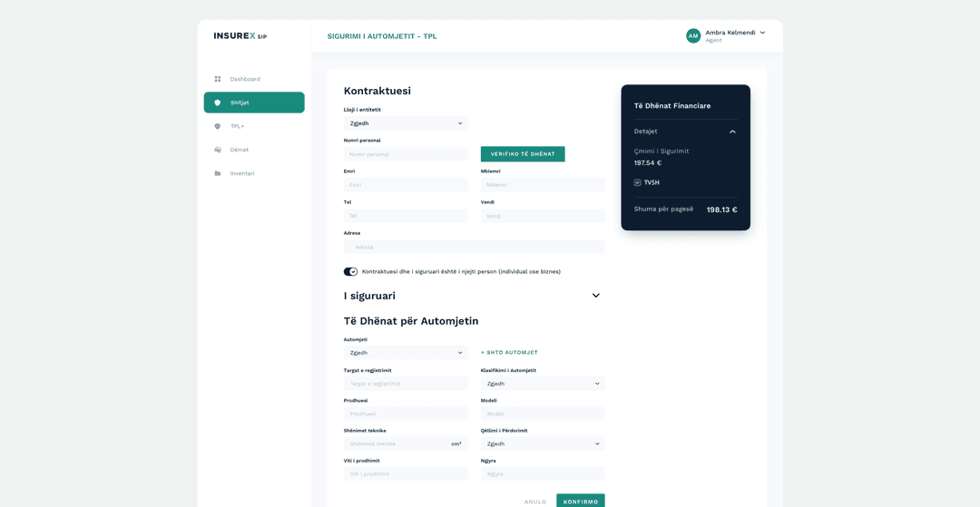Click the AM user avatar
The height and width of the screenshot is (507, 980).
(x=693, y=35)
